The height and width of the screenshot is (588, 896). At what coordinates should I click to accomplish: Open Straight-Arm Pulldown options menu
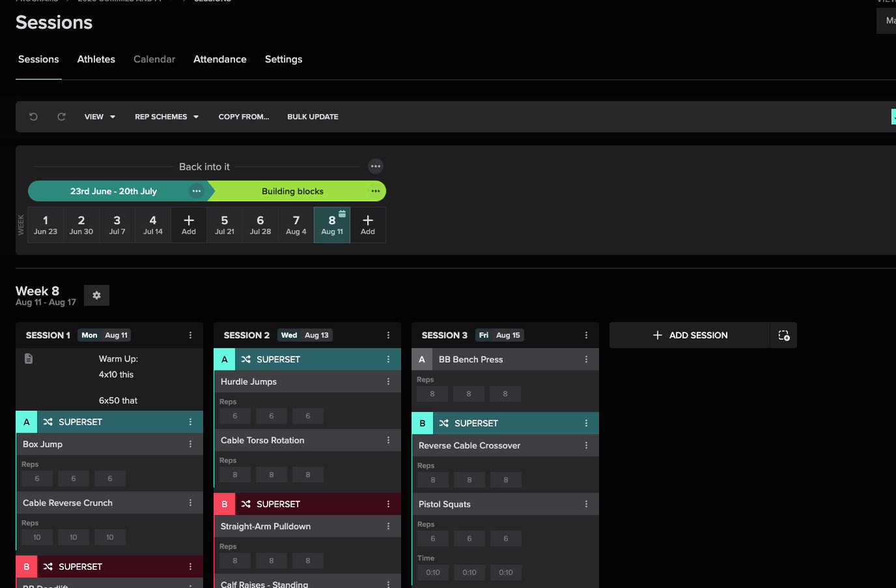(388, 526)
